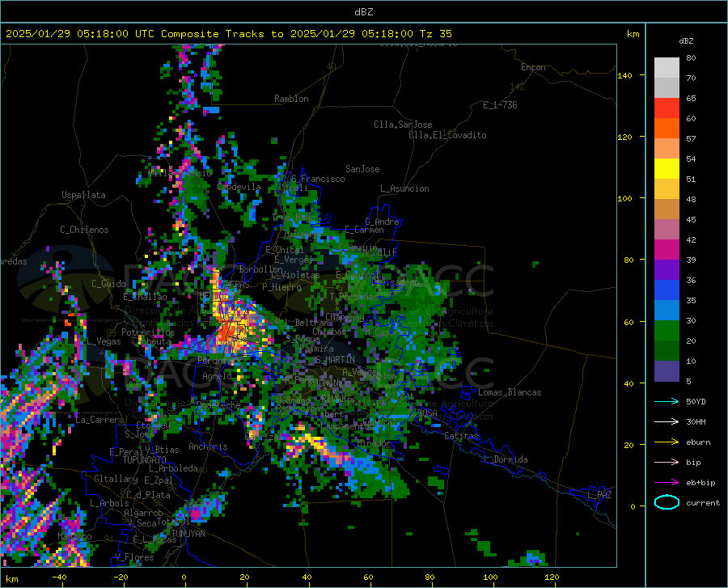728x588 pixels.
Task: Click the 'S_MARTIN' place label
Action: pyautogui.click(x=335, y=359)
